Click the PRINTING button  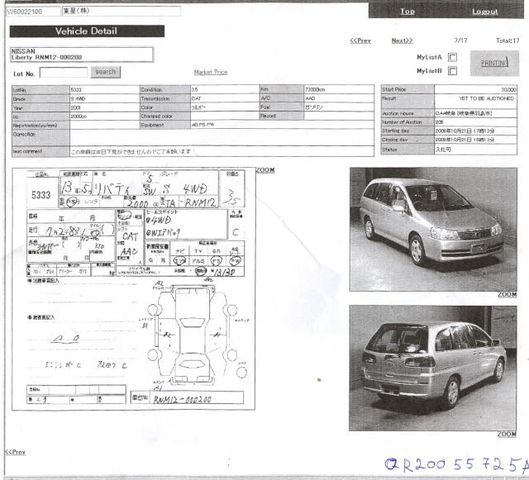tap(494, 63)
